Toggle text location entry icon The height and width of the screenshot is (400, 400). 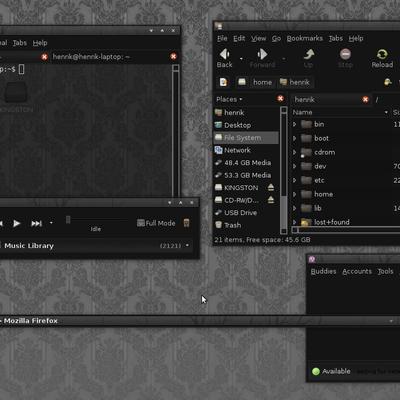(223, 82)
